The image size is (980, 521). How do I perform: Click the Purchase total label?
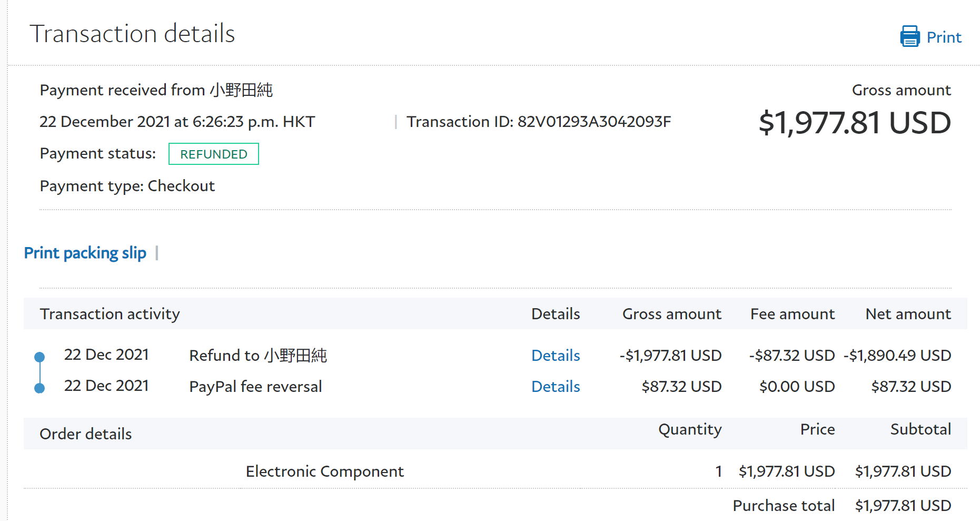(784, 506)
